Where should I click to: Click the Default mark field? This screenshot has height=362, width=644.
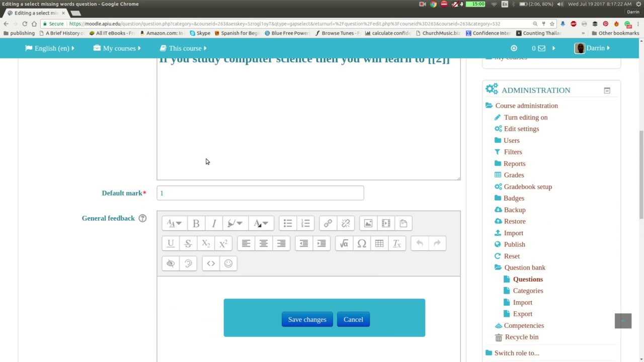[260, 193]
